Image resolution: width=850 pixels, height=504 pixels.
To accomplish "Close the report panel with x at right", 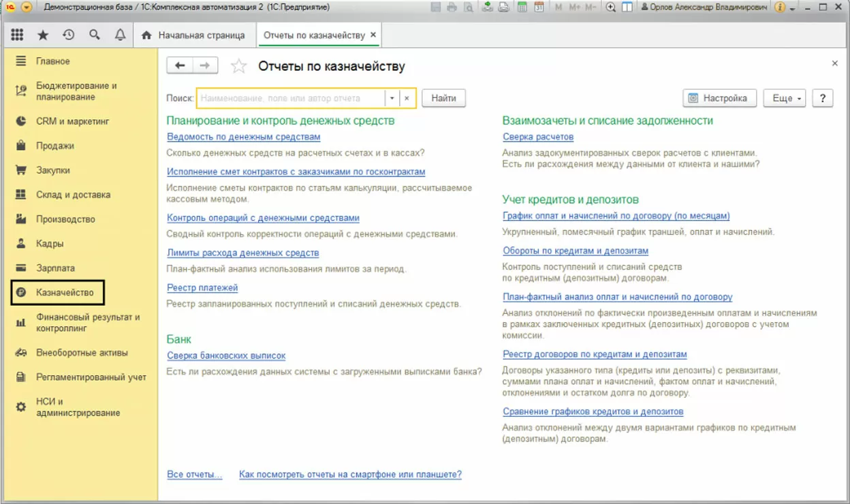I will tap(835, 63).
